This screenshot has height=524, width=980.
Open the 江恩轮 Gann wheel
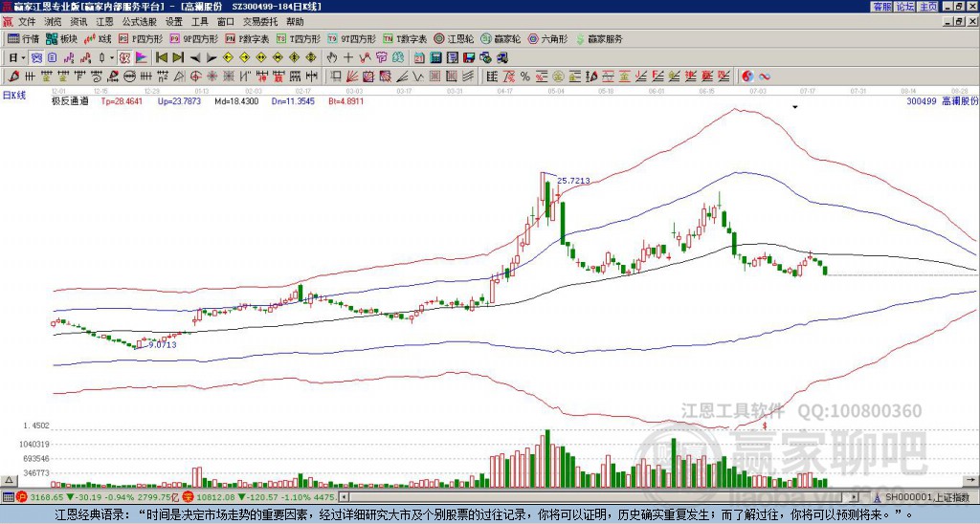(x=454, y=38)
